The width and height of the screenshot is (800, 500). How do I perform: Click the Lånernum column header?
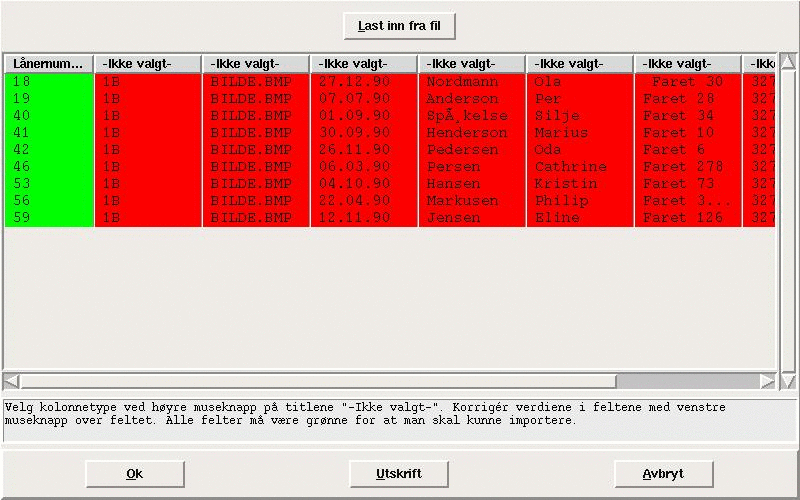pos(49,64)
